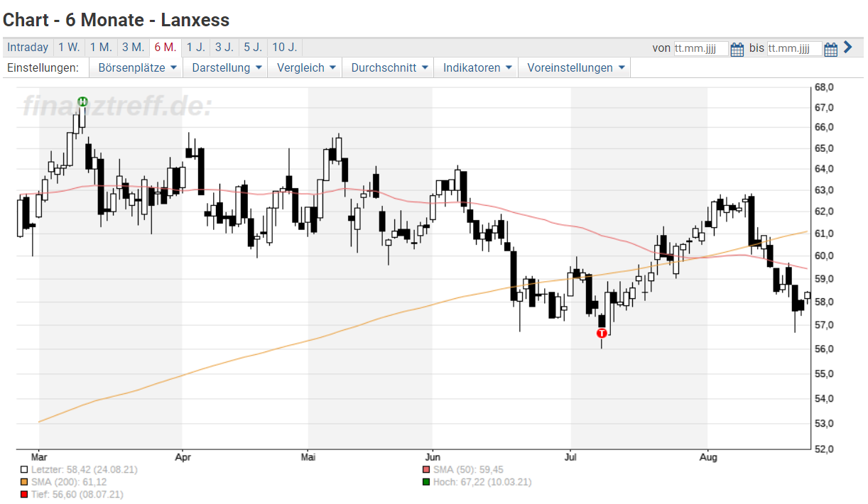Select the 1 J. timeframe tab

pos(195,48)
